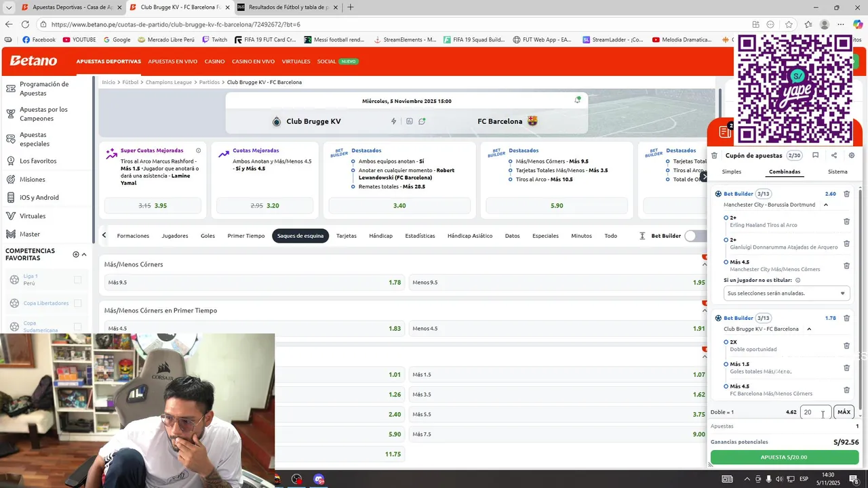Screen dimensions: 868x488
Task: Check the Copa Sudamericana favorite checkbox
Action: (x=77, y=327)
